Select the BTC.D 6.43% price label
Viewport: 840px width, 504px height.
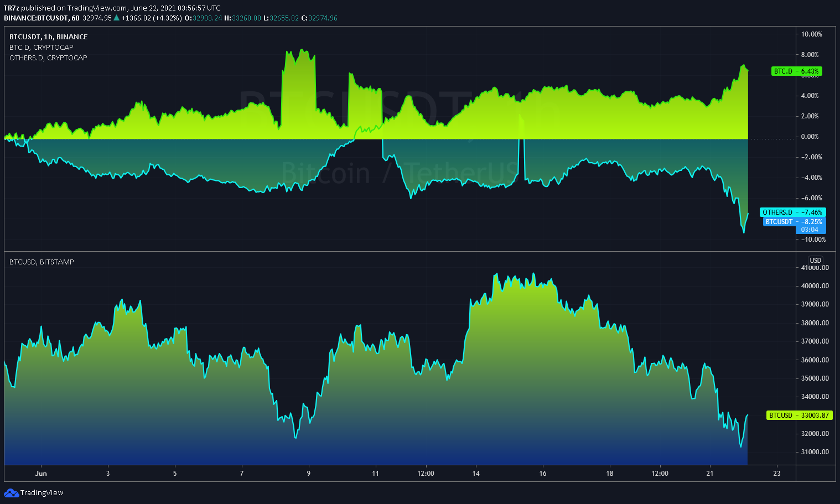click(796, 71)
